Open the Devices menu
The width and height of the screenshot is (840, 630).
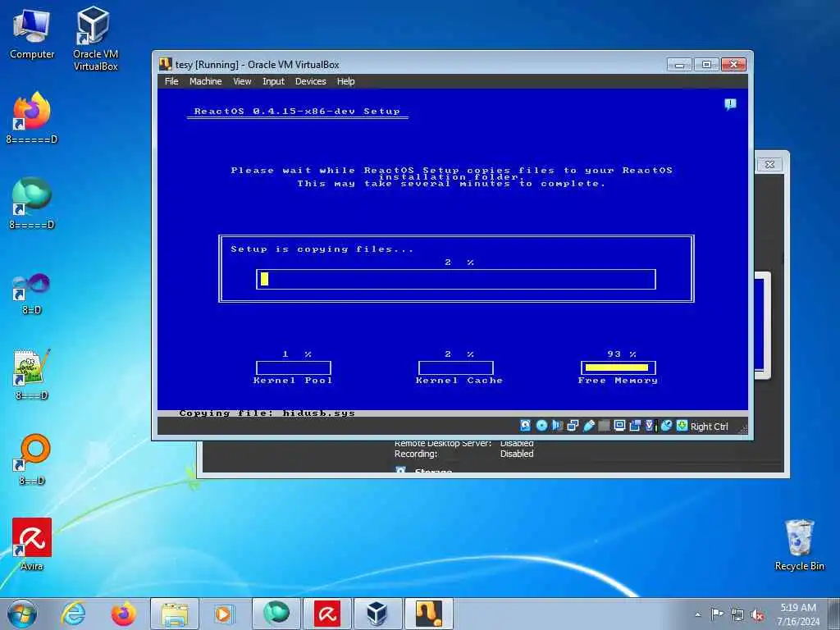pyautogui.click(x=310, y=81)
